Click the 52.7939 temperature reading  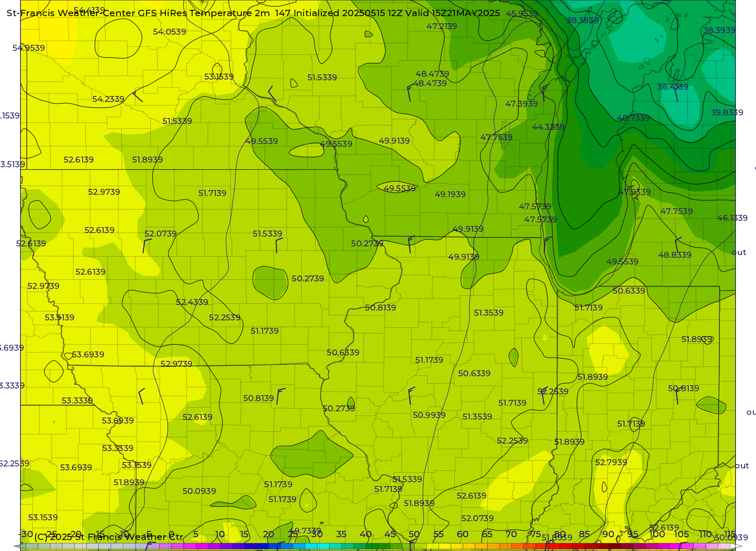pos(611,462)
